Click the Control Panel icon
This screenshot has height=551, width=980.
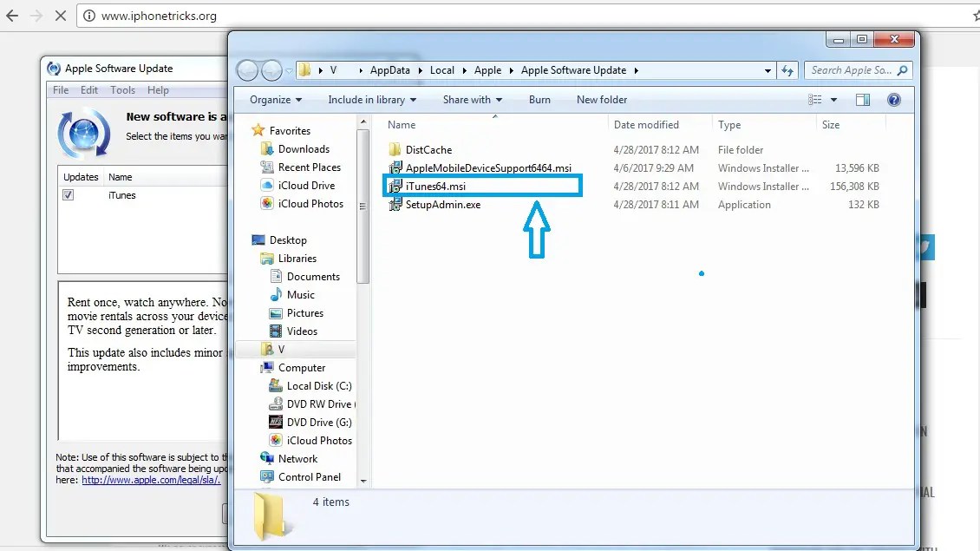[x=267, y=476]
